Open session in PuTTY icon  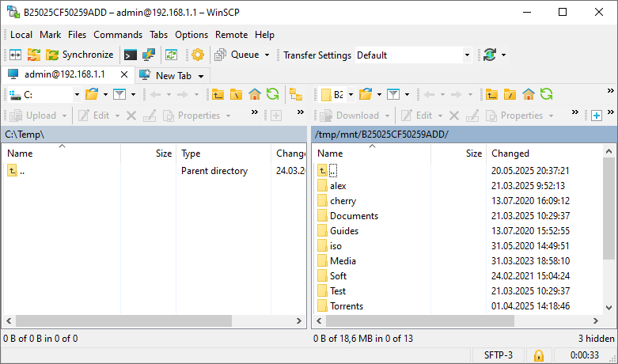(148, 55)
